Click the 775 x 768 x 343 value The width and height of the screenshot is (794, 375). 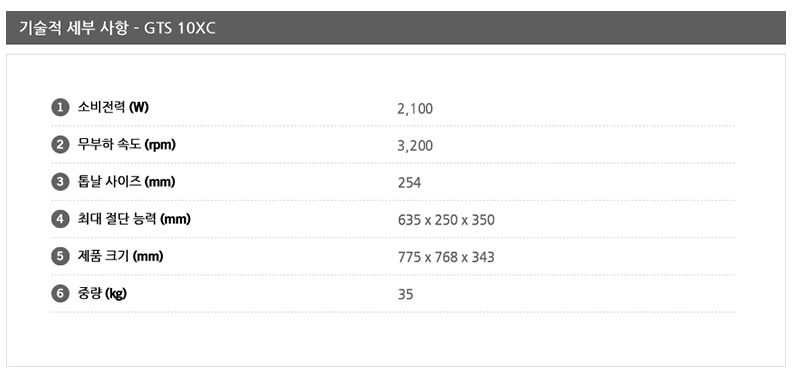pos(446,257)
